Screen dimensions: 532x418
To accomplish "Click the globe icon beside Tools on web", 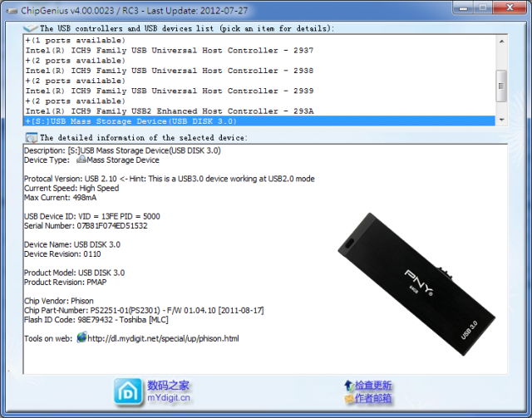I will point(81,337).
